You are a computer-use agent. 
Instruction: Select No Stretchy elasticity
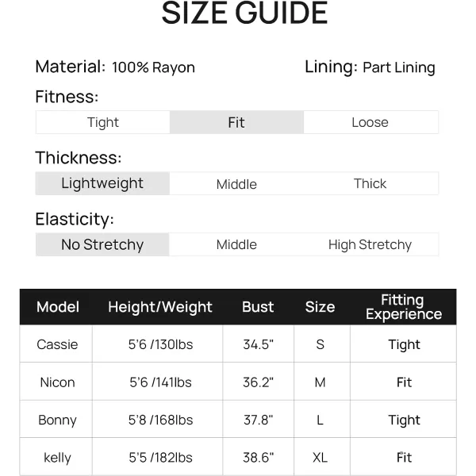click(102, 244)
